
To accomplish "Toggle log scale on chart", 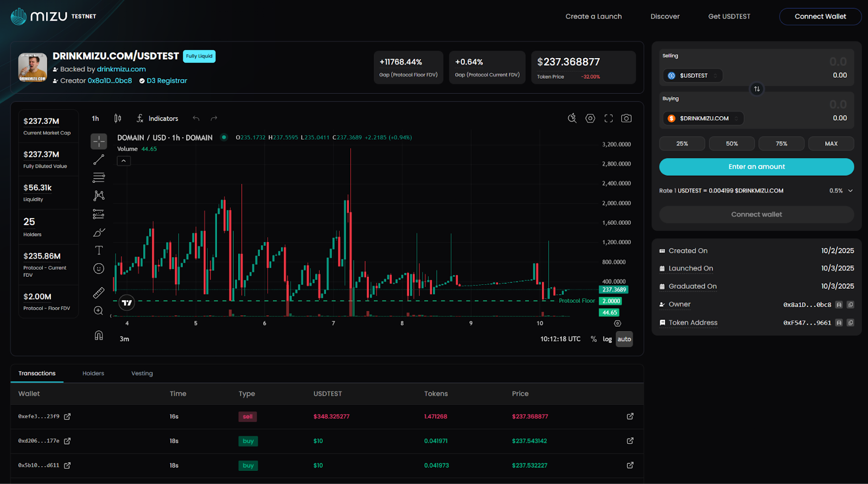I will click(x=607, y=339).
